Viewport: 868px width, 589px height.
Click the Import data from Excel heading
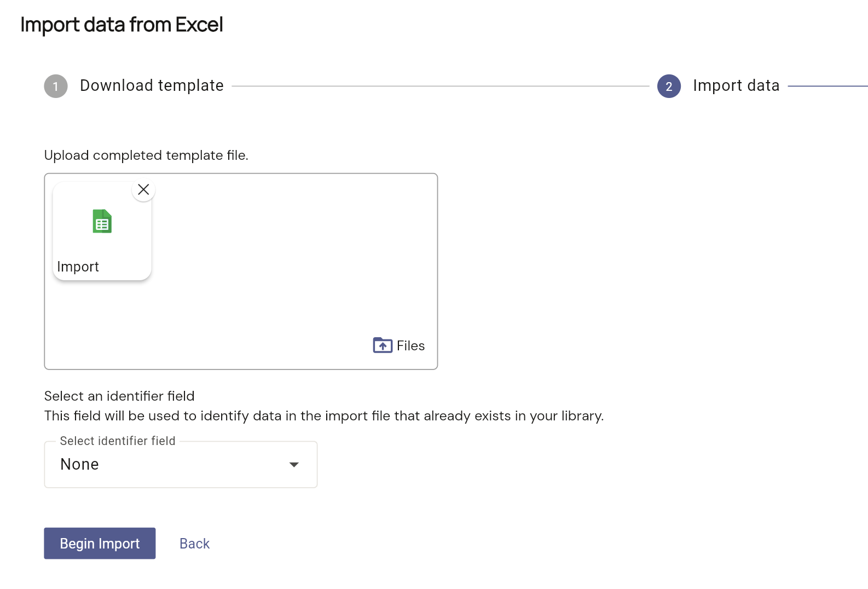pos(121,25)
